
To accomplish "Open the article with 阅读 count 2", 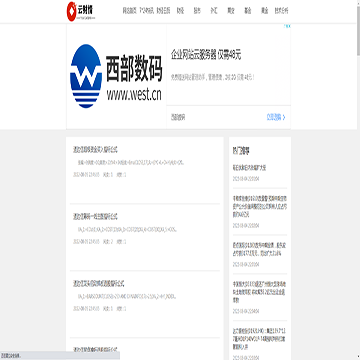I will click(95, 217).
